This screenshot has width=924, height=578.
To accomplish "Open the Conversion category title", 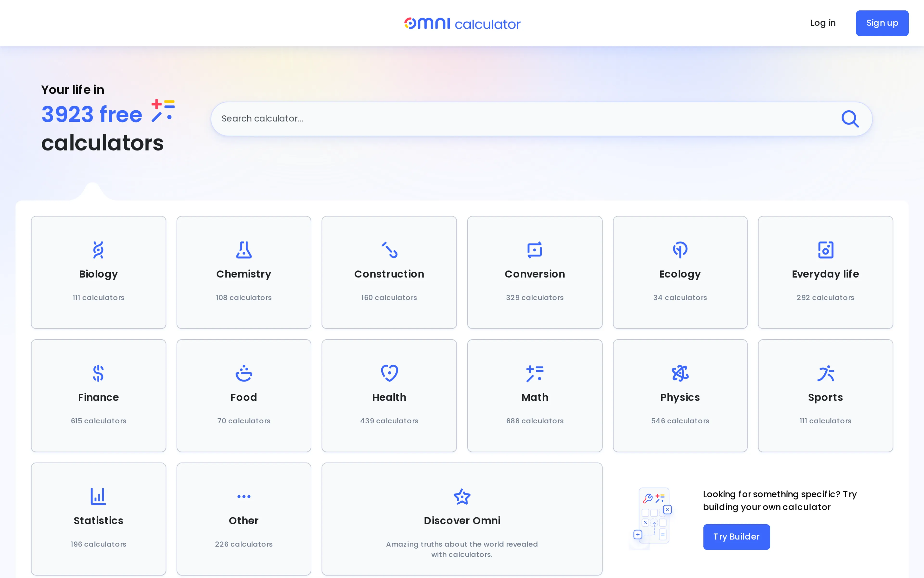I will coord(534,274).
